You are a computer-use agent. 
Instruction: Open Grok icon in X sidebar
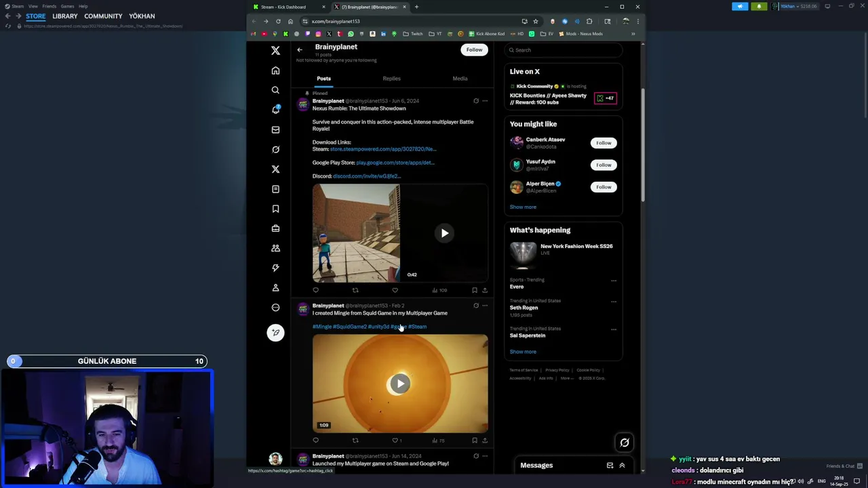click(x=275, y=149)
